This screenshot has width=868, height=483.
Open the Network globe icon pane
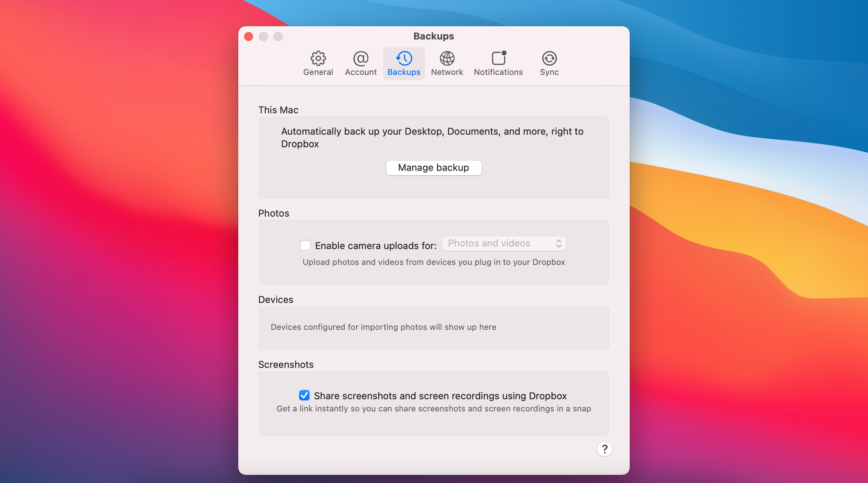click(x=447, y=58)
